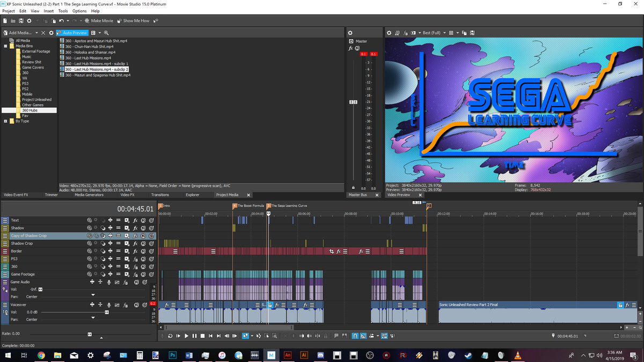Go to the start of the project
This screenshot has height=362, width=644.
click(x=210, y=336)
